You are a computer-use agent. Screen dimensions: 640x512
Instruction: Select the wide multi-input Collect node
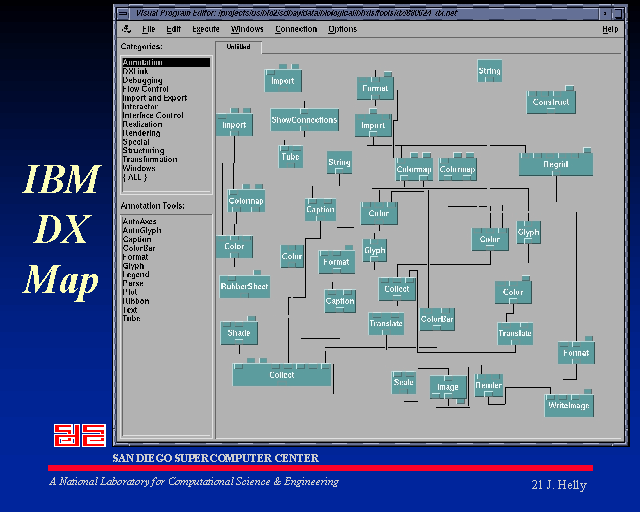(x=282, y=375)
